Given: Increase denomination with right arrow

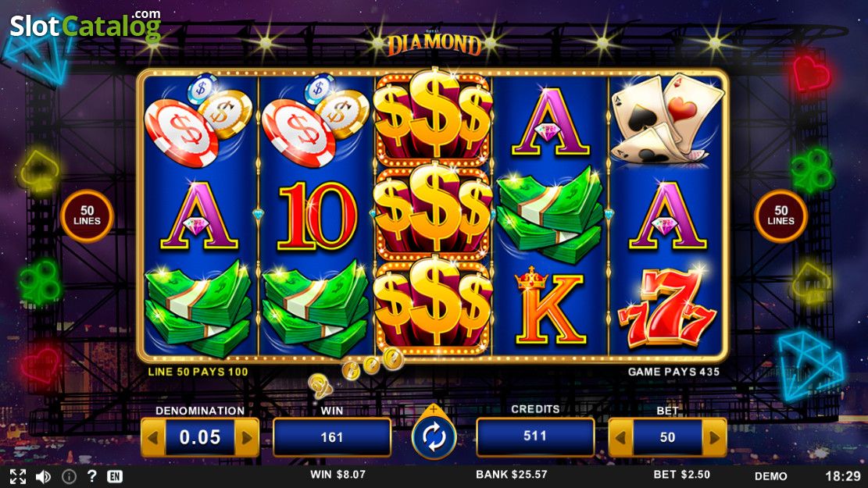Looking at the screenshot, I should coord(246,438).
